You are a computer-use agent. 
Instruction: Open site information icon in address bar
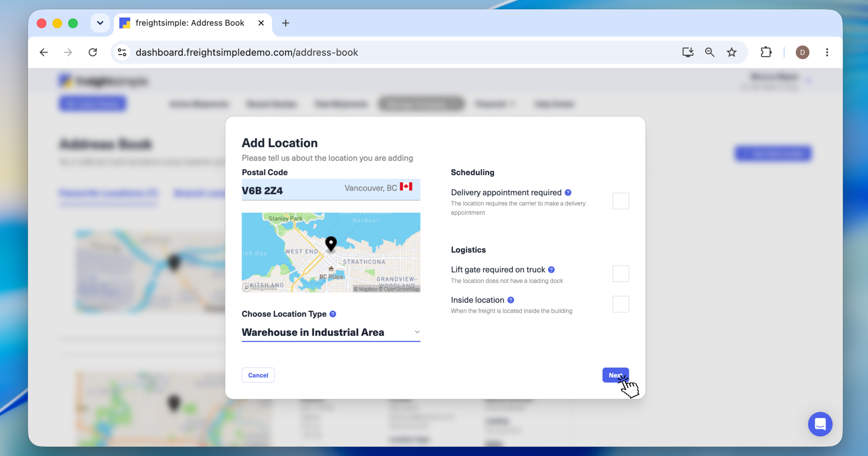pyautogui.click(x=122, y=52)
